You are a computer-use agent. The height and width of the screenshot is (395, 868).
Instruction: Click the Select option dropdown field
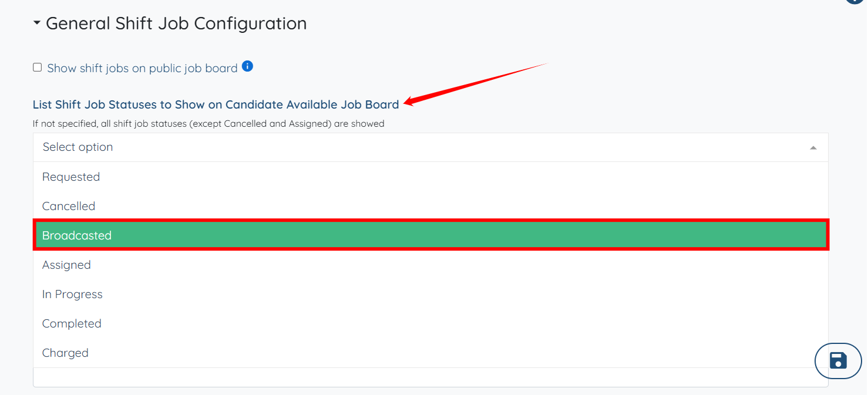coord(411,147)
